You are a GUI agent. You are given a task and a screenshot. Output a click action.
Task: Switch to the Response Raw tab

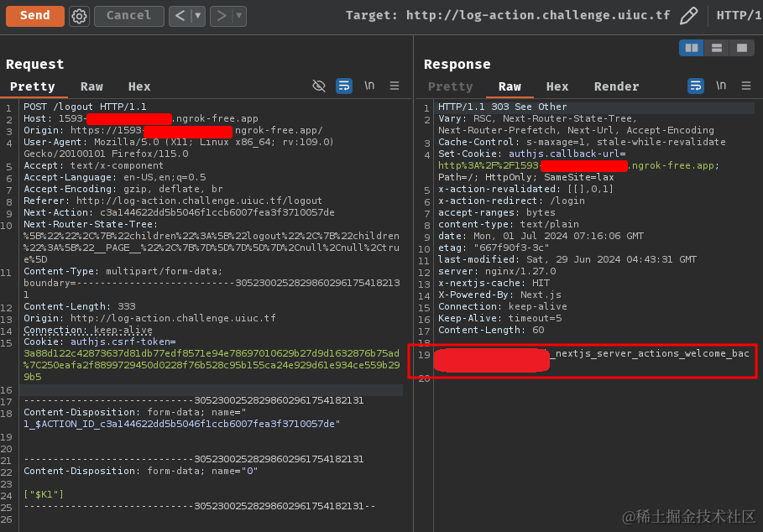(x=510, y=86)
